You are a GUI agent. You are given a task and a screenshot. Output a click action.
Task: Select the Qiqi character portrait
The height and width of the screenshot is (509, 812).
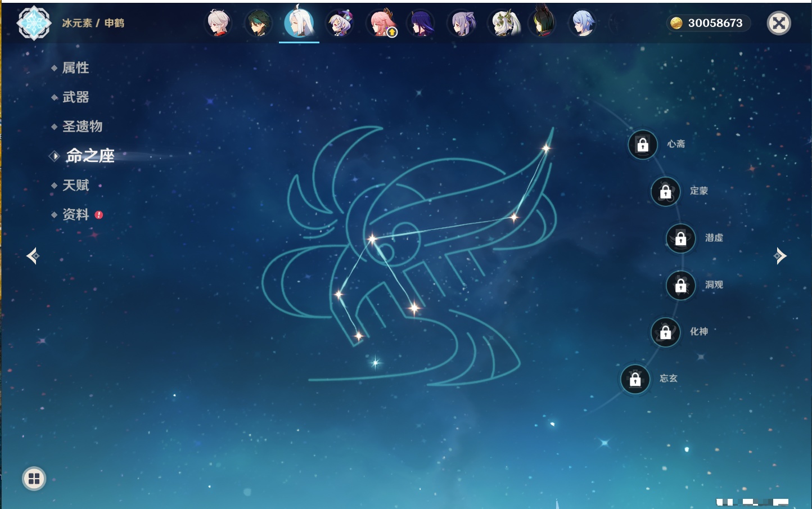click(340, 23)
